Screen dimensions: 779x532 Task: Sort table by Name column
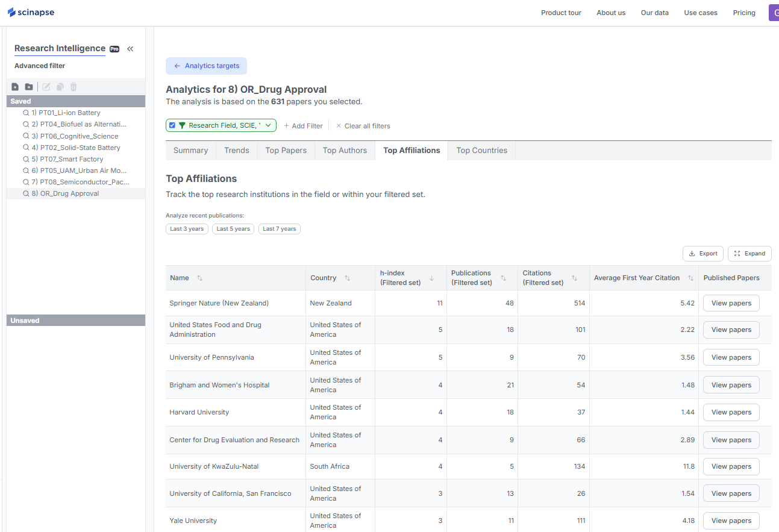point(199,278)
